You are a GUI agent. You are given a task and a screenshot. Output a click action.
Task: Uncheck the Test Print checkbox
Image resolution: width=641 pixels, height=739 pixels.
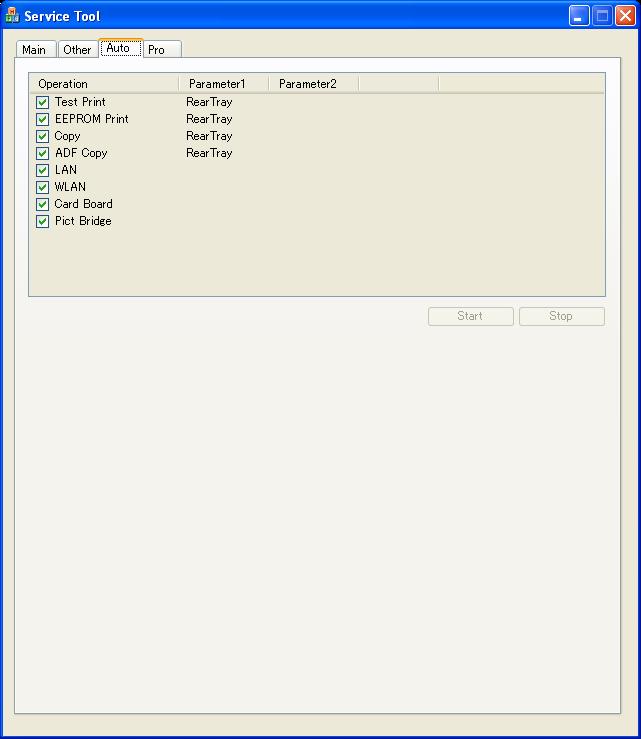(x=43, y=102)
